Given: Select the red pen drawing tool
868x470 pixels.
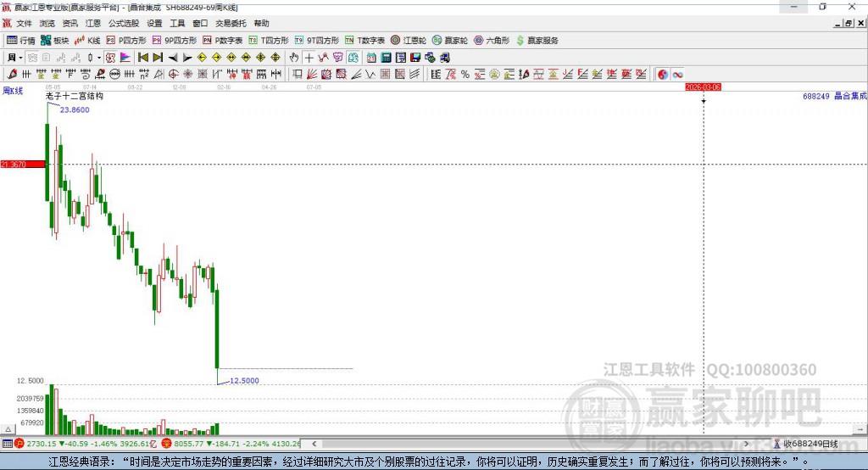Looking at the screenshot, I should (x=12, y=75).
